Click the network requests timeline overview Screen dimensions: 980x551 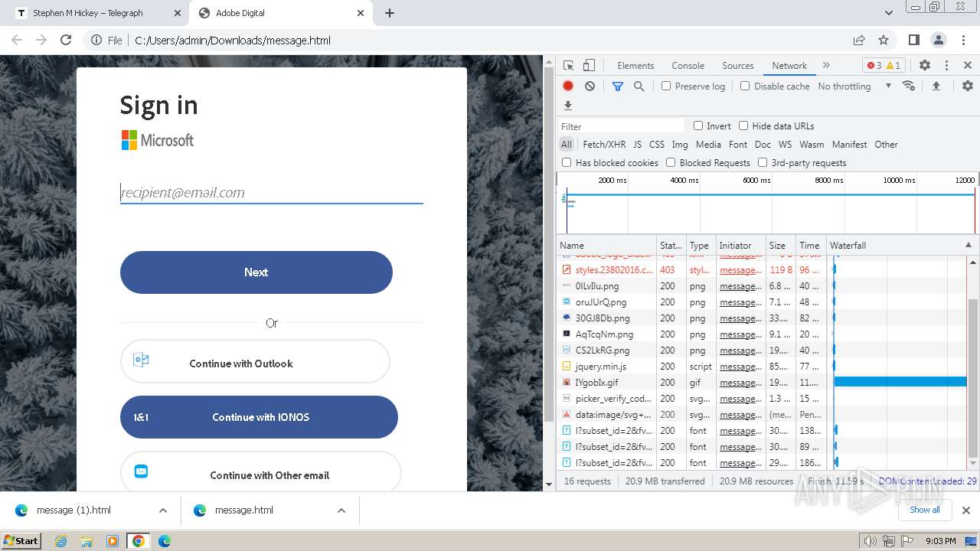pos(768,203)
